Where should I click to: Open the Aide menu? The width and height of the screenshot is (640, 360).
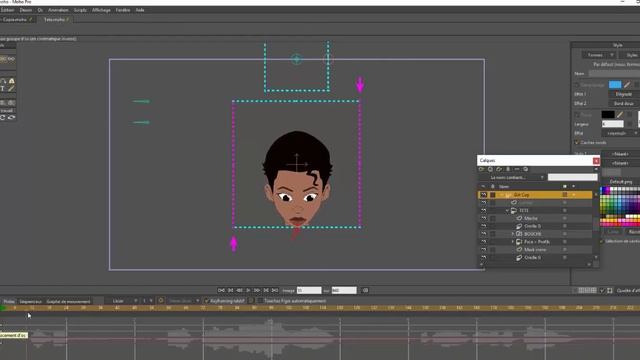pos(140,10)
